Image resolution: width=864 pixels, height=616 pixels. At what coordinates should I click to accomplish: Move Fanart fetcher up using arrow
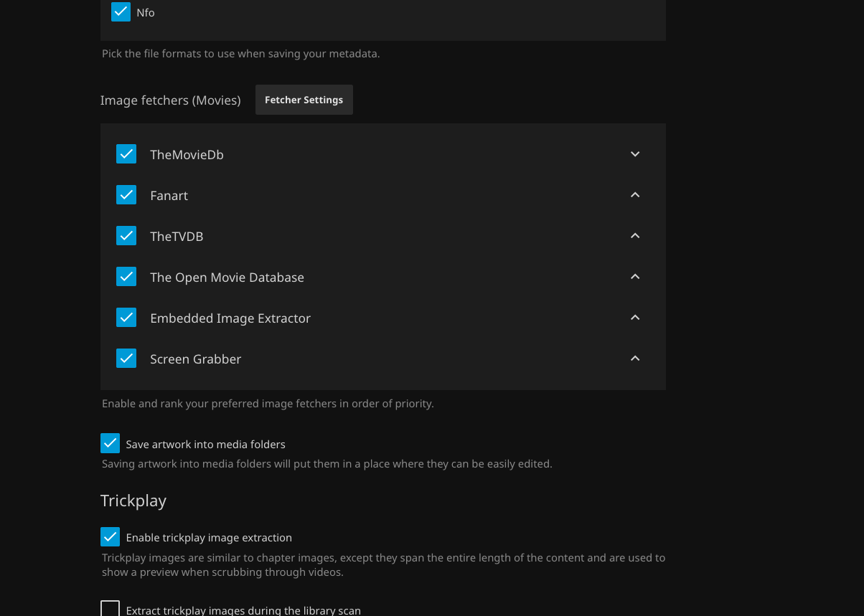(635, 195)
